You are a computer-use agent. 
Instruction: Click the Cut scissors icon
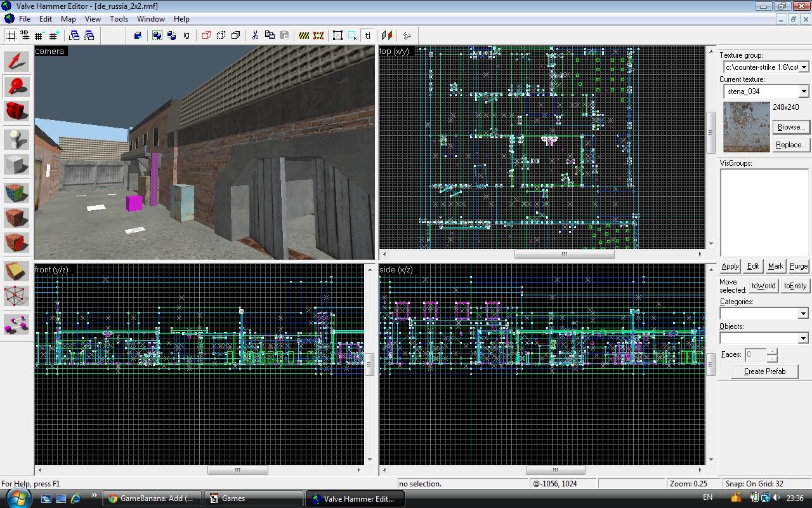tap(255, 36)
